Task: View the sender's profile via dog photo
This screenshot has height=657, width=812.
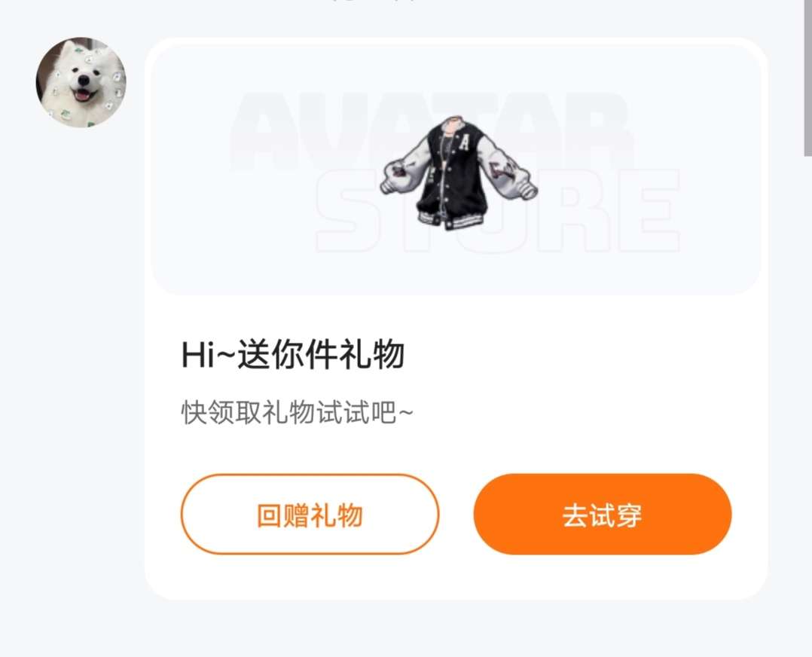Action: 81,82
